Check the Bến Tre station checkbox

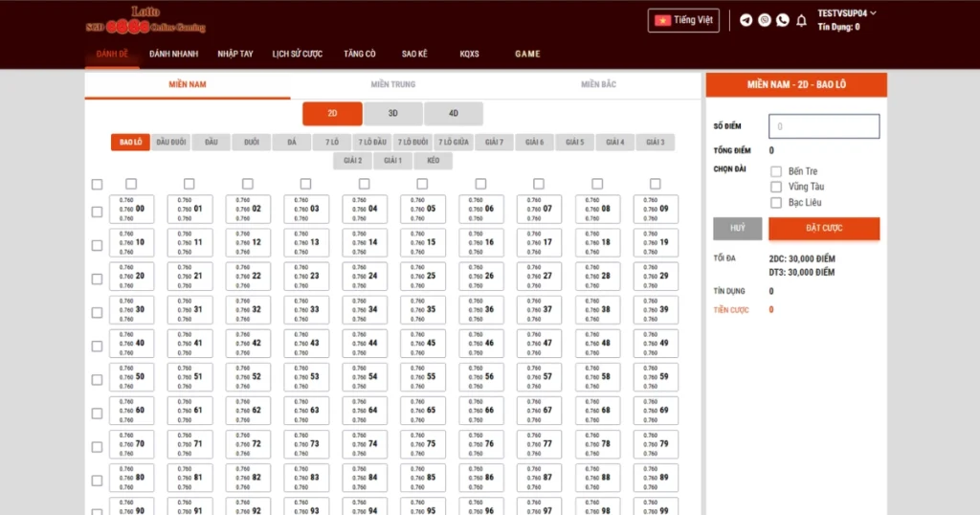(x=775, y=171)
